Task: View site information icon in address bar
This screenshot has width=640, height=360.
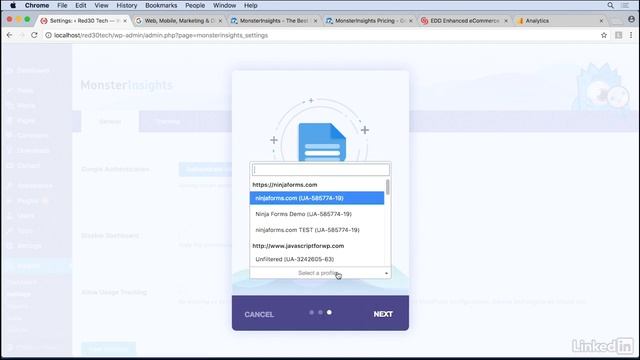Action: tap(48, 35)
